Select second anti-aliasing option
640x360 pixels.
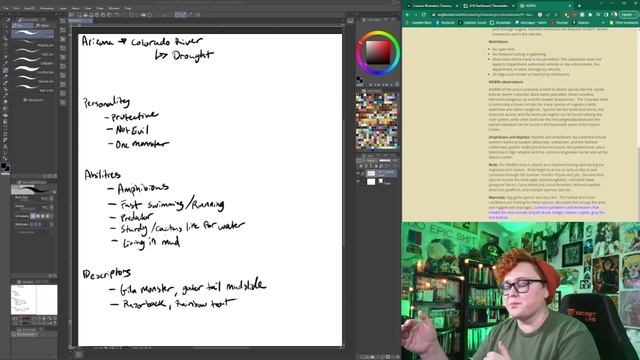38,216
